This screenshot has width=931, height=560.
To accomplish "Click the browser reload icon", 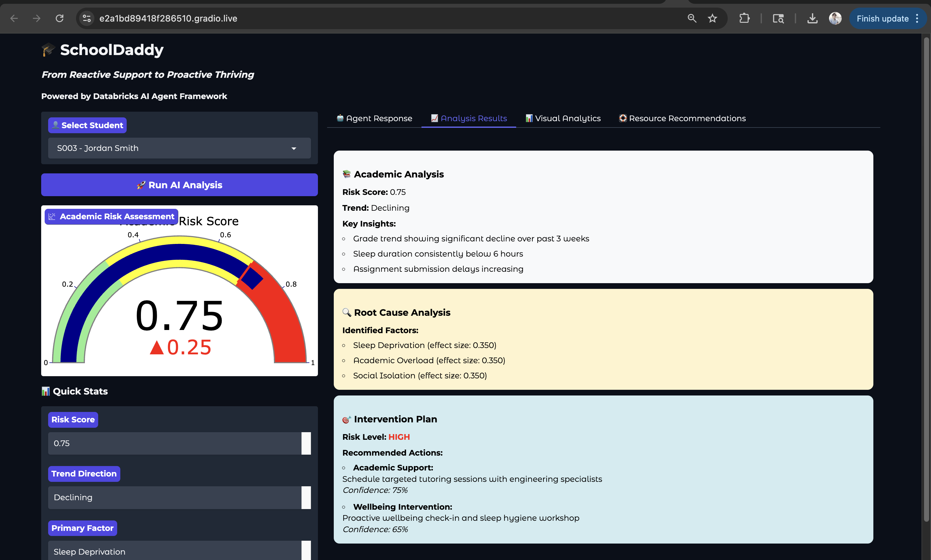I will 59,18.
